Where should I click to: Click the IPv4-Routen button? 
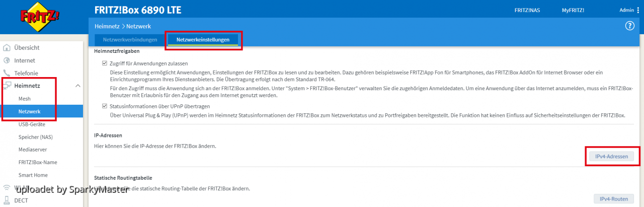[613, 199]
